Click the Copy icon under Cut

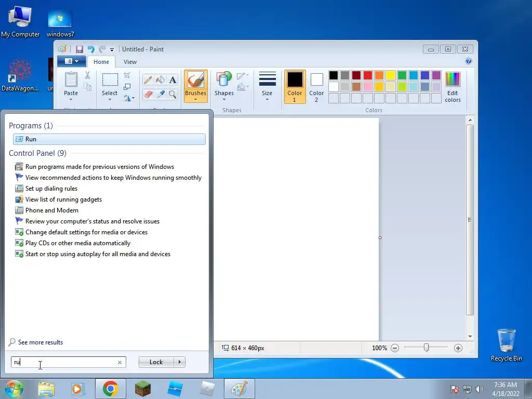(x=87, y=87)
